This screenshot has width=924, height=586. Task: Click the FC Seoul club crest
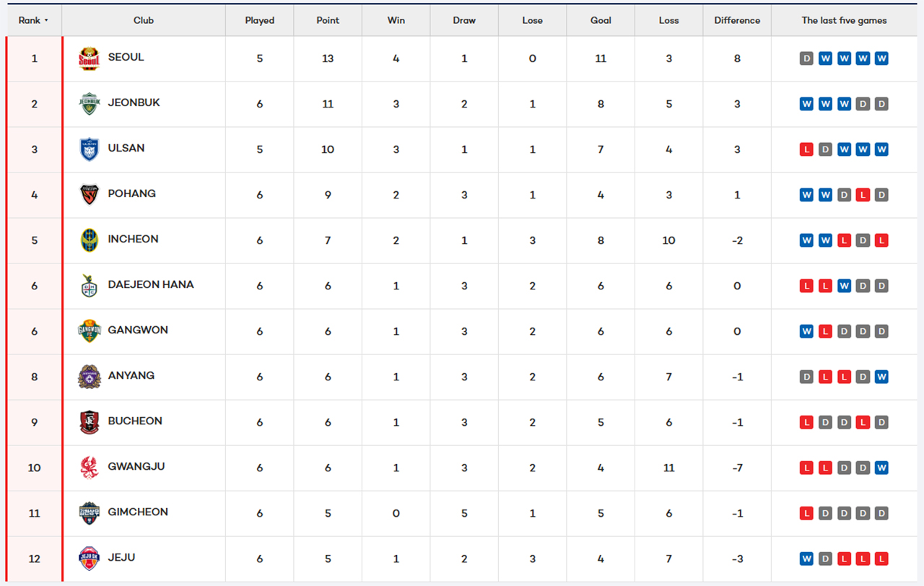tap(89, 58)
